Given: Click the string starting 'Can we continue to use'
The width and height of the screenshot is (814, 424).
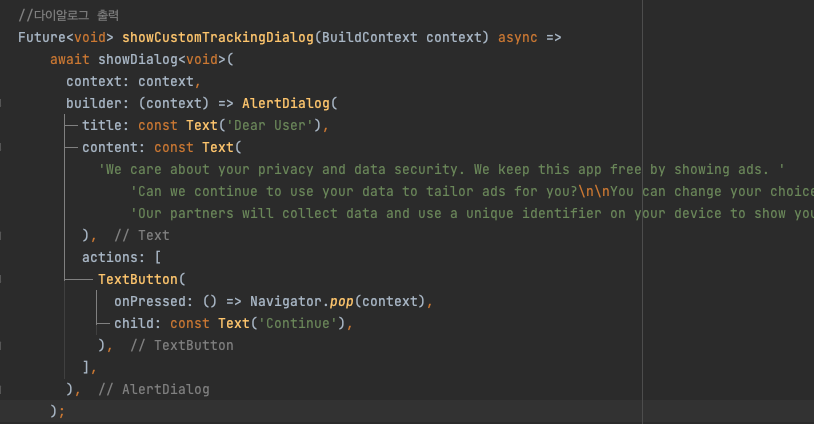Looking at the screenshot, I should coord(472,192).
